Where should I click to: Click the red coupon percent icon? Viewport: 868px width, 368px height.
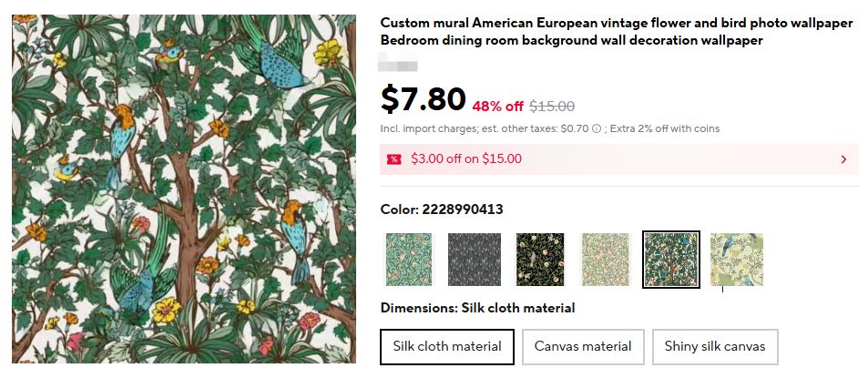pos(393,159)
